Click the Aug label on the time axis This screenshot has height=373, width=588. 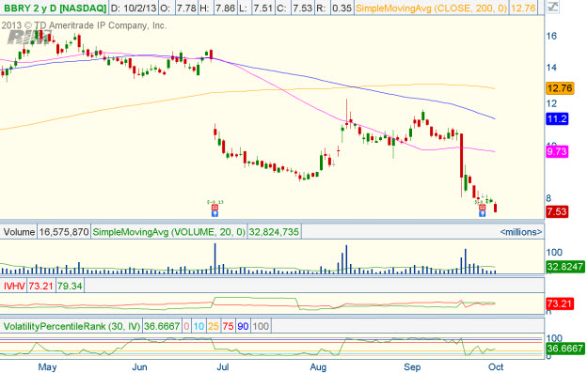pos(318,367)
